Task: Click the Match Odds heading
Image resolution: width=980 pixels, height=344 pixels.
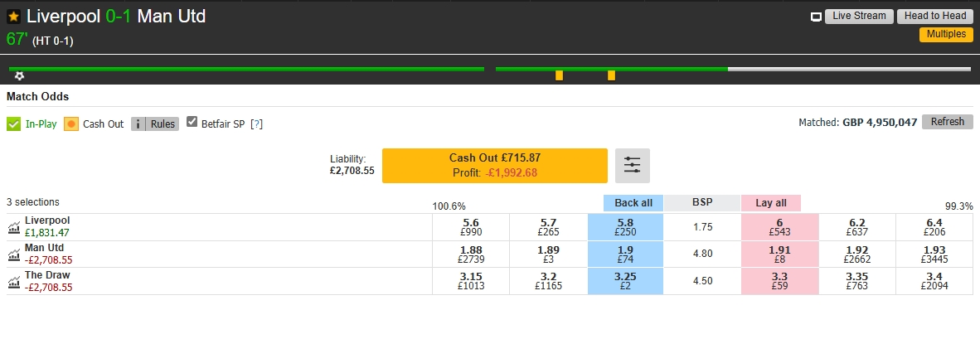Action: click(37, 97)
